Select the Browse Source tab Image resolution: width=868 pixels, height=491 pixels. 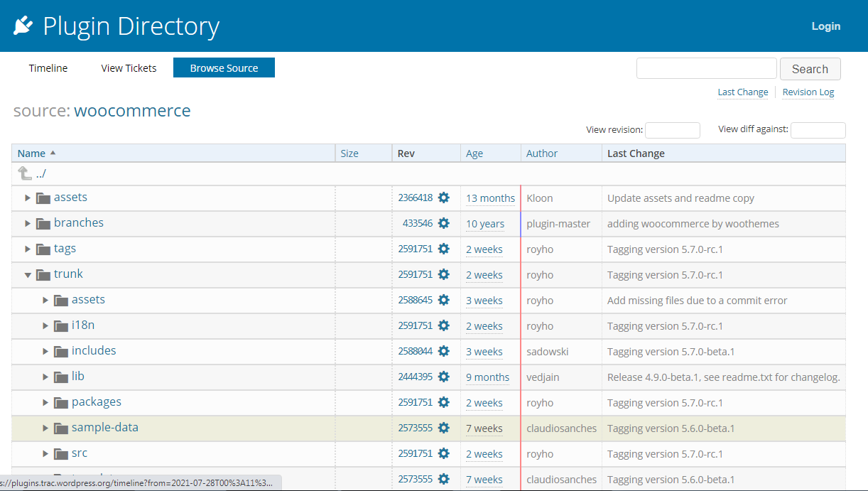(x=224, y=68)
